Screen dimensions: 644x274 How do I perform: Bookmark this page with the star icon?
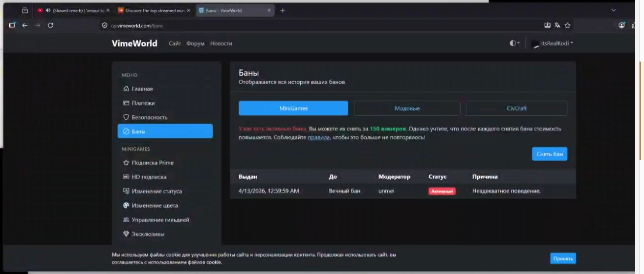[567, 25]
